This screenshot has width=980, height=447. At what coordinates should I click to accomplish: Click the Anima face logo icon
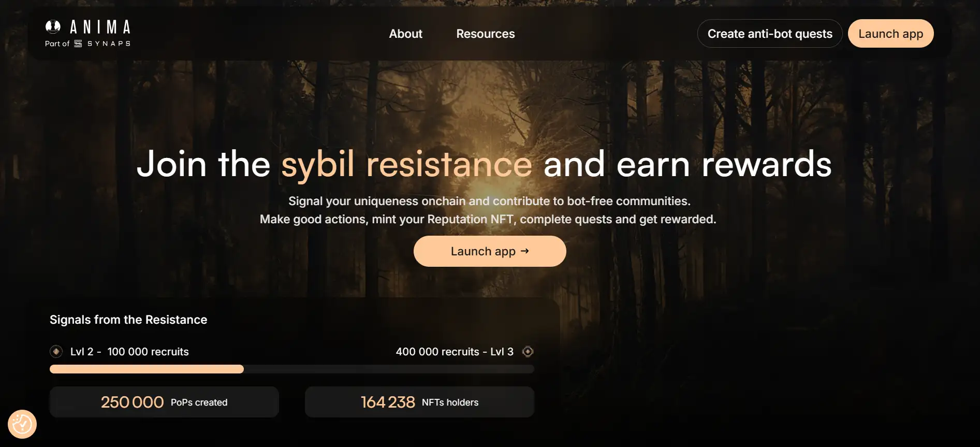pos(53,26)
